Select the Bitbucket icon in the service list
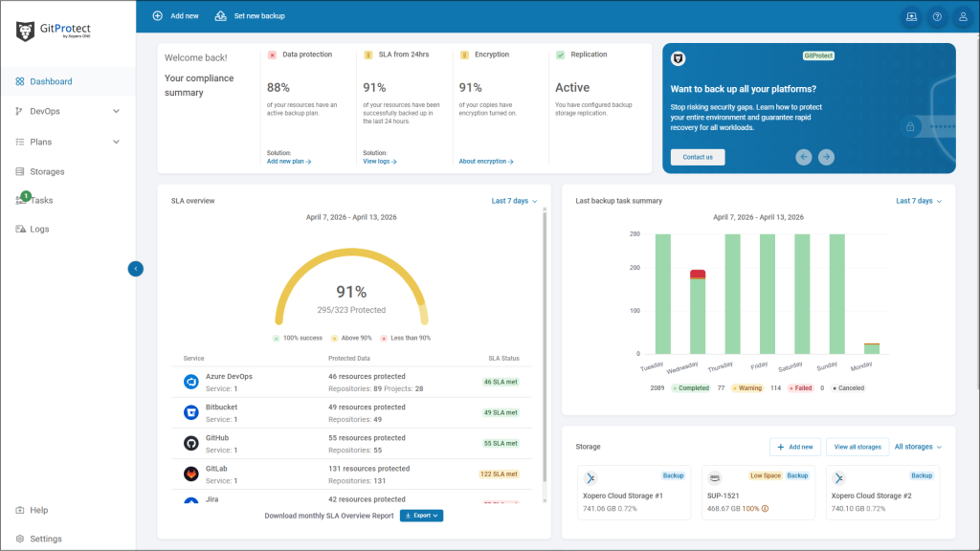The width and height of the screenshot is (980, 551). 189,412
